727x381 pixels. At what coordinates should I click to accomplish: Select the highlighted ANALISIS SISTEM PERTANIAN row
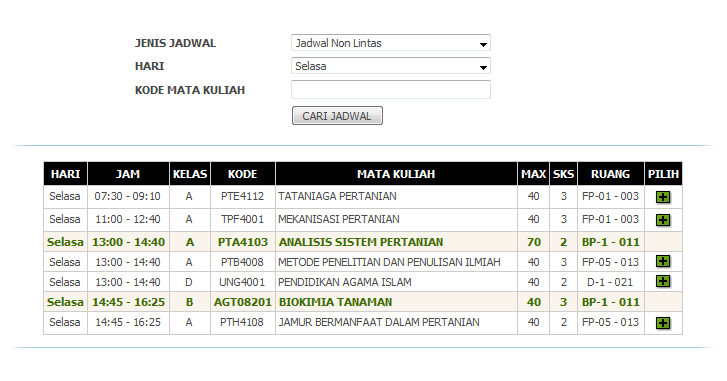363,242
